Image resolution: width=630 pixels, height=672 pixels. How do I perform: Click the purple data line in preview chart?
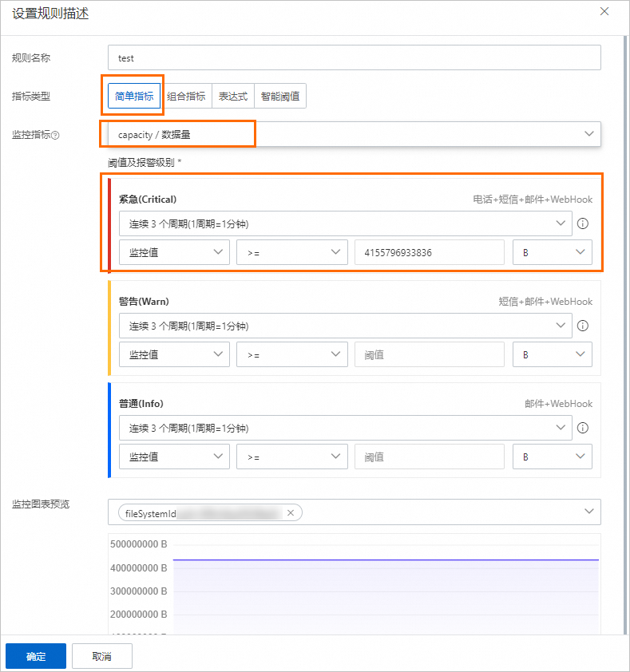[x=386, y=559]
